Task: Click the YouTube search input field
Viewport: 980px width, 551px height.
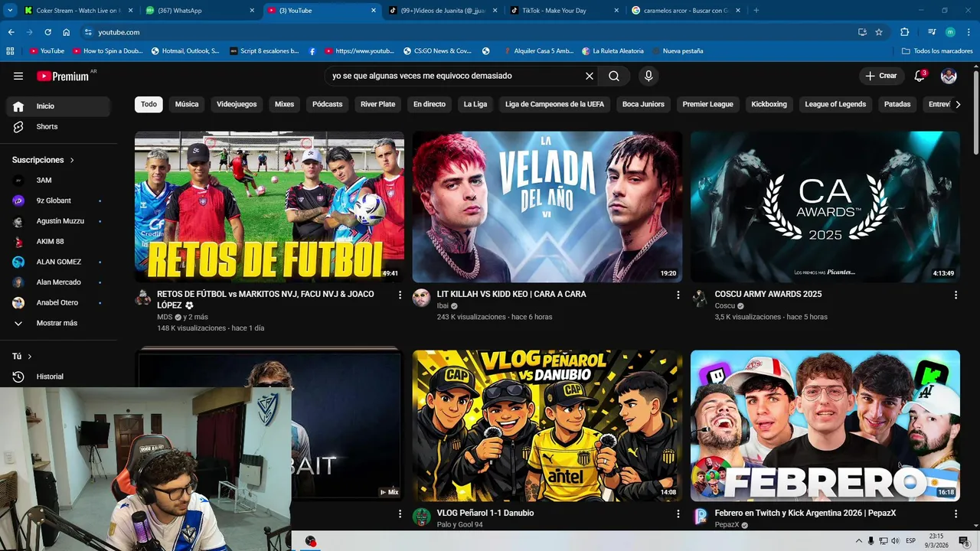Action: pyautogui.click(x=456, y=76)
